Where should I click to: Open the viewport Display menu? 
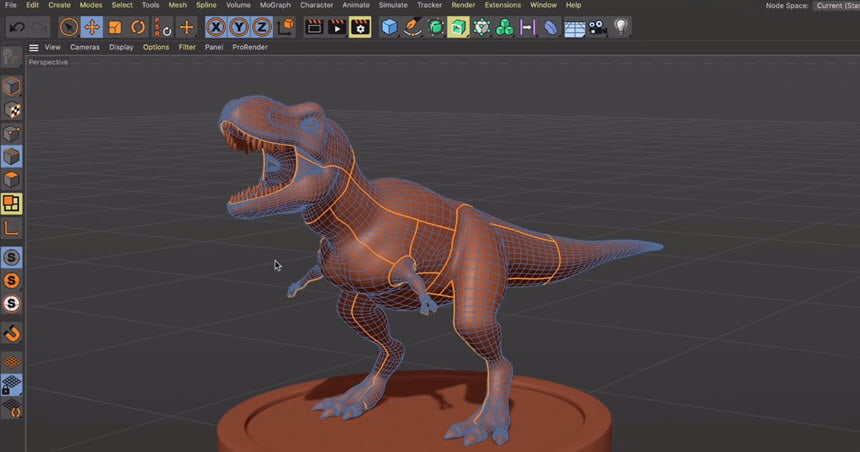coord(121,47)
